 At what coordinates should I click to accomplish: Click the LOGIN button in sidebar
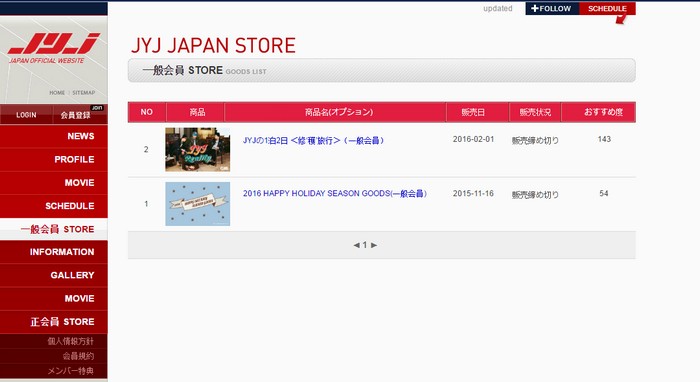26,115
